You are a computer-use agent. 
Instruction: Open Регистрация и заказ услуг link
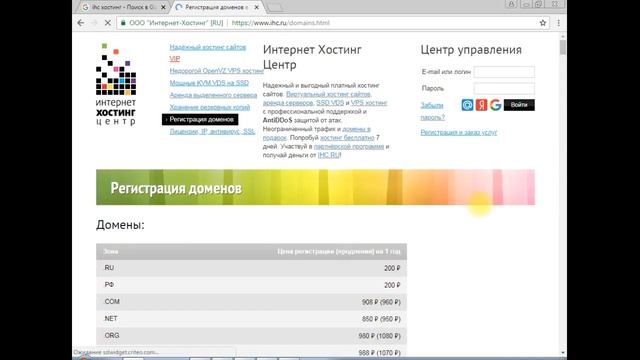click(x=459, y=132)
